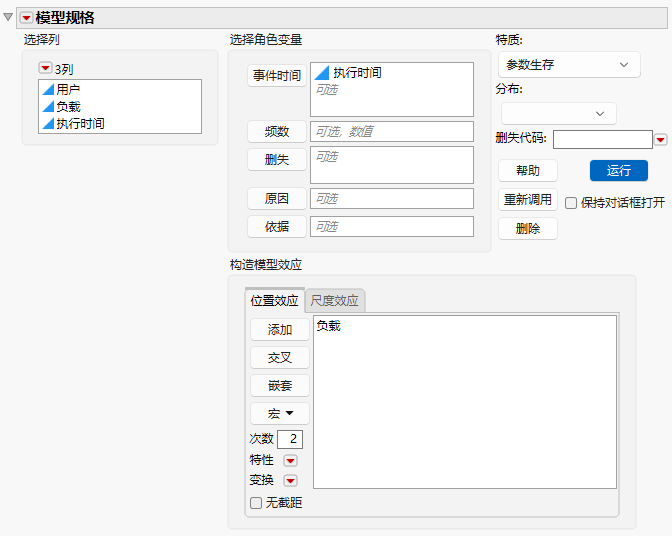The width and height of the screenshot is (672, 536).
Task: Click the 运行 button
Action: click(619, 171)
